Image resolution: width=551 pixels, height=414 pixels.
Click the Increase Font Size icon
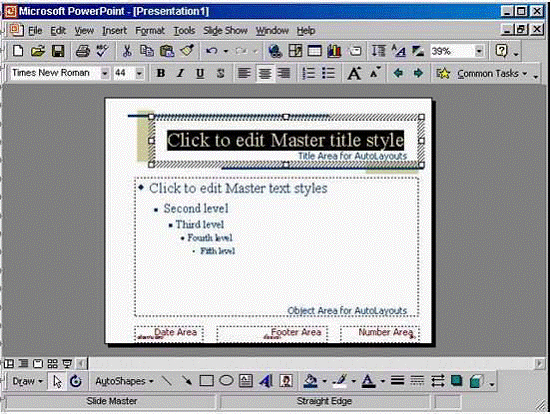pyautogui.click(x=354, y=73)
